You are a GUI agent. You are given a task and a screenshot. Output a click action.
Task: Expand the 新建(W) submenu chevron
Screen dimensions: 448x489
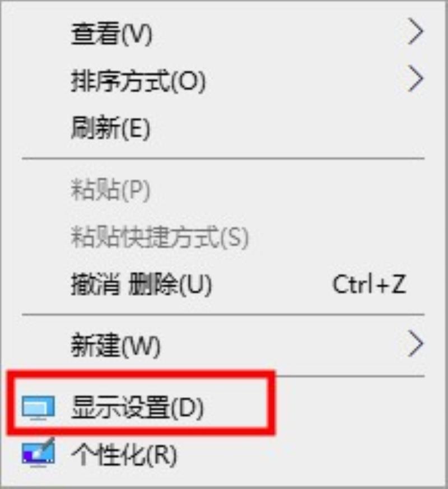pyautogui.click(x=416, y=343)
